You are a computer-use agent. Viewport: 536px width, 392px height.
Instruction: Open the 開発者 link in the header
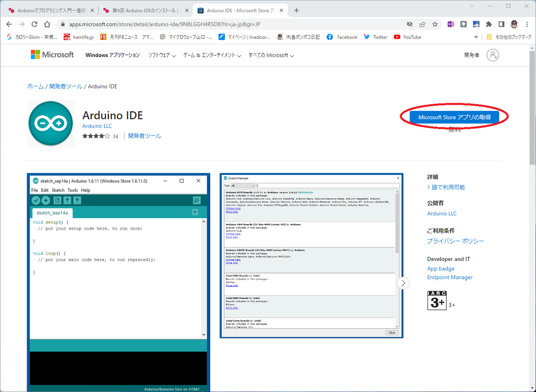click(472, 55)
